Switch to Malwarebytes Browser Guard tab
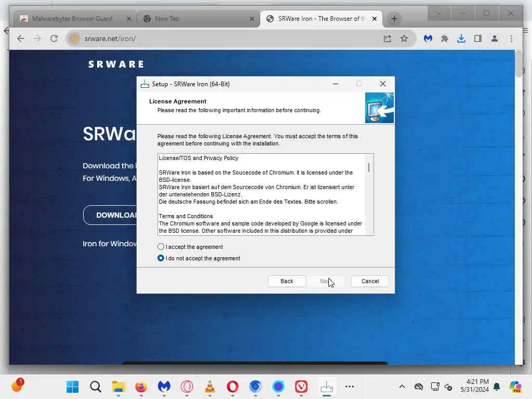Viewport: 532px width, 399px height. pyautogui.click(x=72, y=19)
